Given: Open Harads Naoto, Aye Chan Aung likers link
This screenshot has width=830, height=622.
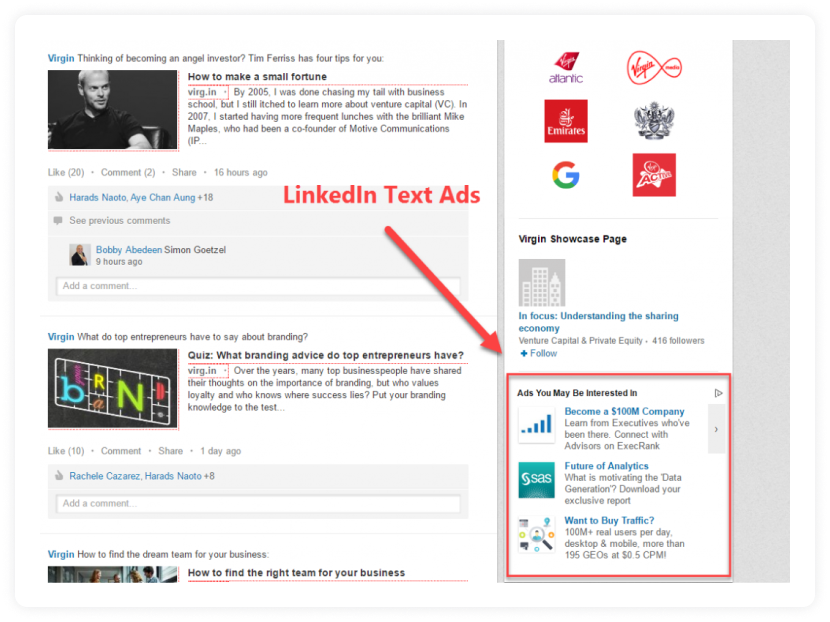Looking at the screenshot, I should click(x=132, y=197).
